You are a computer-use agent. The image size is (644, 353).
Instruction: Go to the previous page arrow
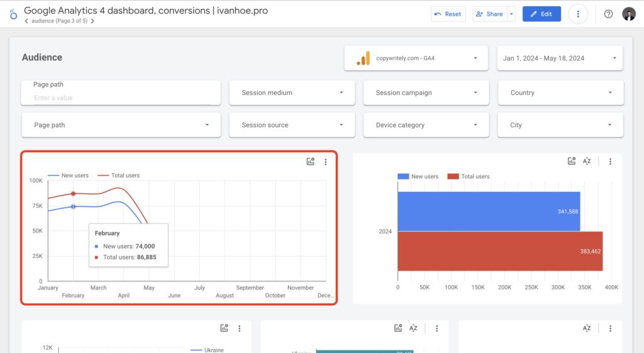26,21
